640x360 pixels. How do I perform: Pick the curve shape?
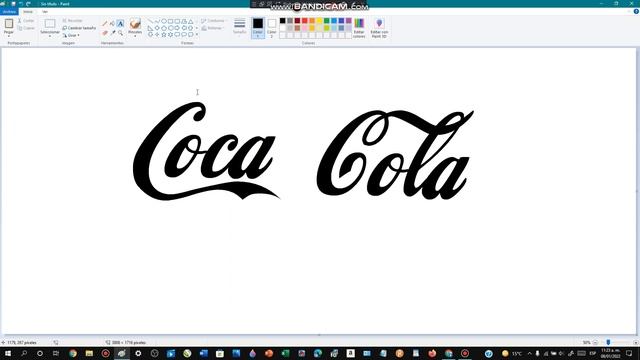(x=157, y=21)
